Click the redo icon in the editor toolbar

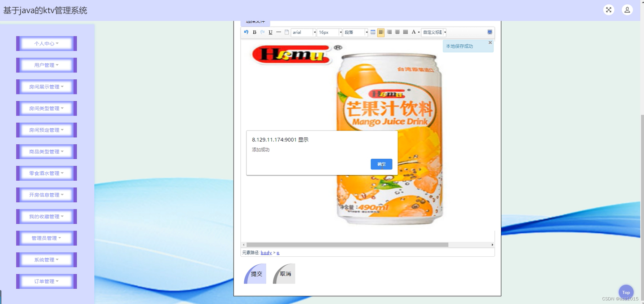262,32
